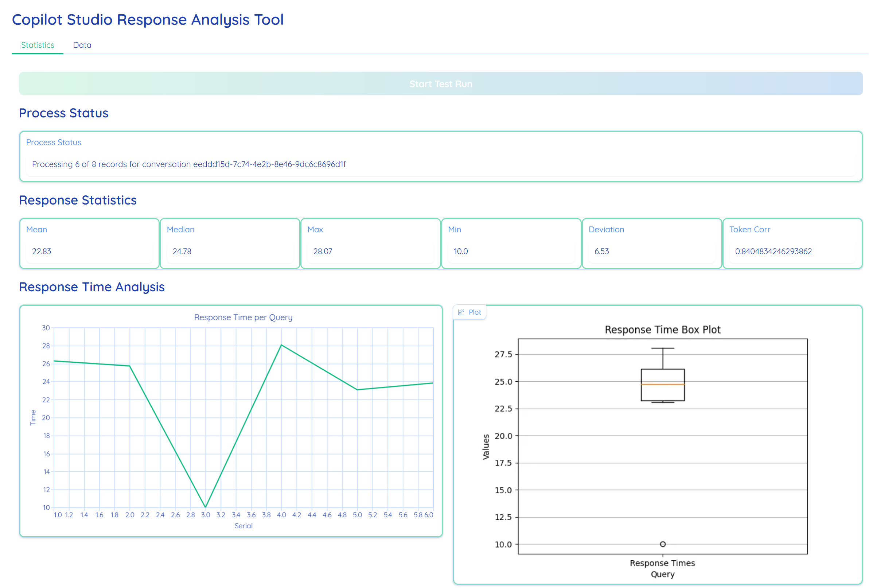
Task: Click the Max value field
Action: (x=370, y=251)
